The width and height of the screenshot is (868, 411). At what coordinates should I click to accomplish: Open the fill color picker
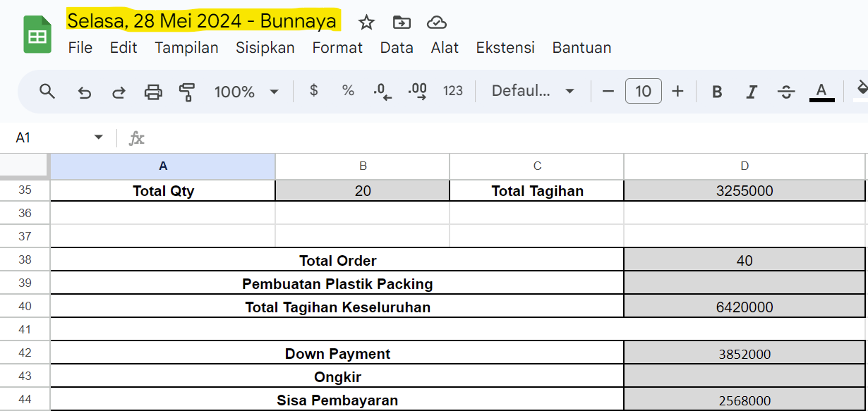[861, 90]
